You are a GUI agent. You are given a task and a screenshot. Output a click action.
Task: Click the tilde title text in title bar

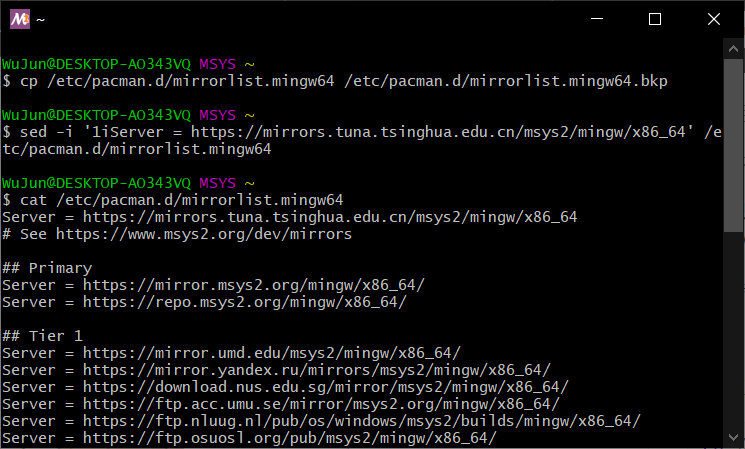40,20
